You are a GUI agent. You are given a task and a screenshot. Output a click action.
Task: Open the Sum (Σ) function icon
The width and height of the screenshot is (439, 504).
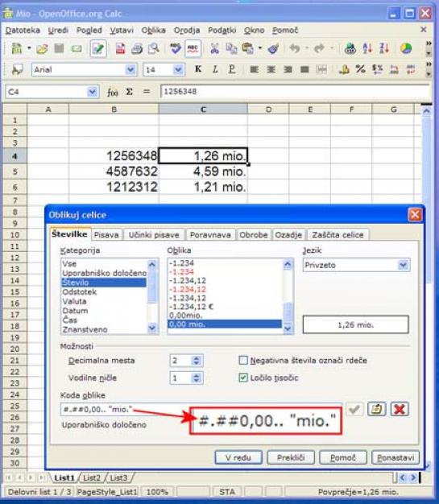coord(130,92)
